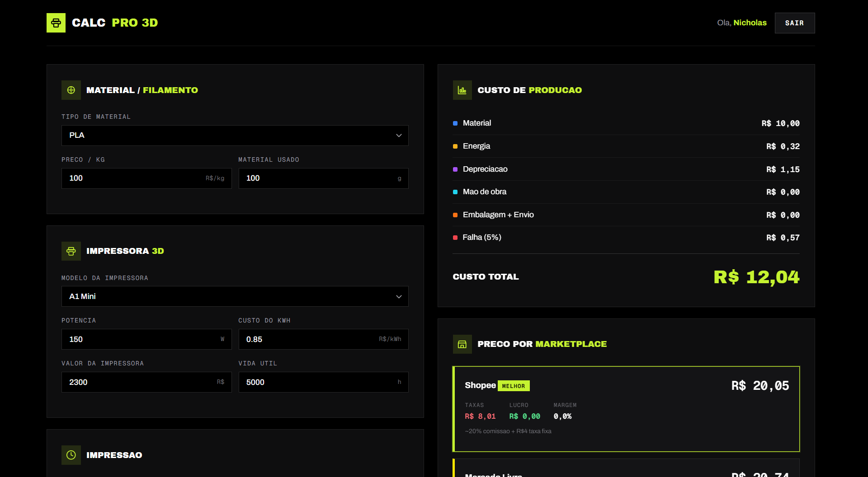
Task: Click the Falha (5%) cost R$ 0,57
Action: click(783, 238)
